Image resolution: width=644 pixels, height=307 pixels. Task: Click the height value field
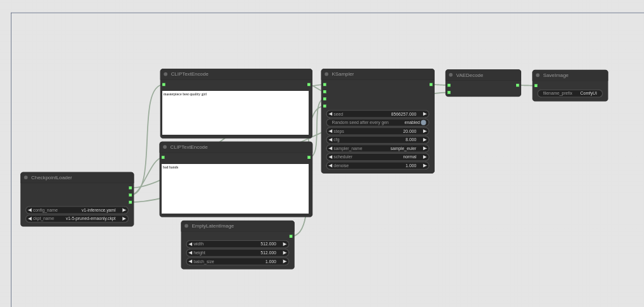[237, 253]
